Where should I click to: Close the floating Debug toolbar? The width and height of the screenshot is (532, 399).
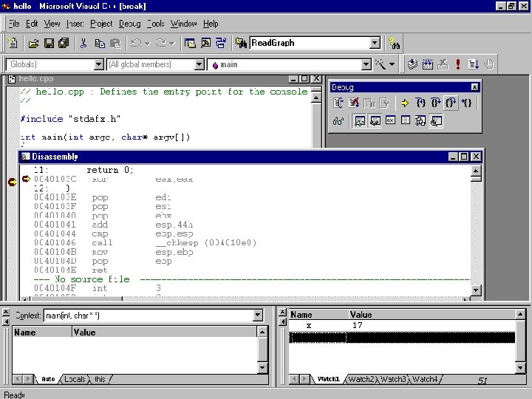coord(474,87)
